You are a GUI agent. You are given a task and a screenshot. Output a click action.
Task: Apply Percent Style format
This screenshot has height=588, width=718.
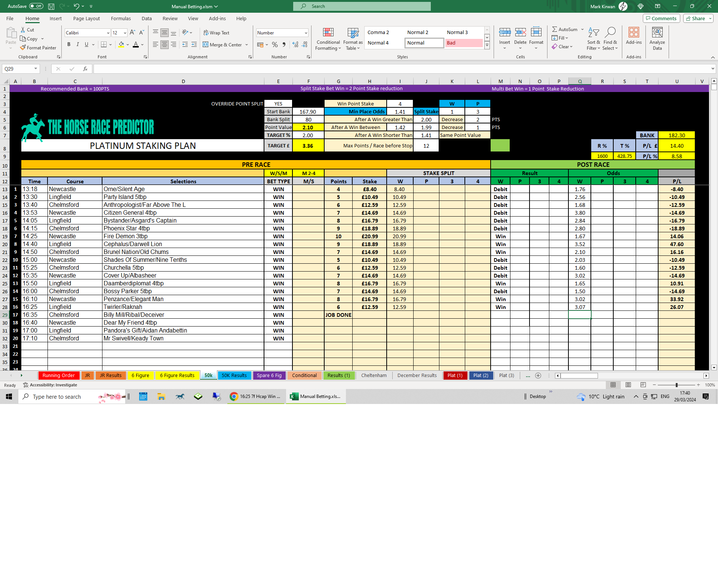click(x=275, y=45)
